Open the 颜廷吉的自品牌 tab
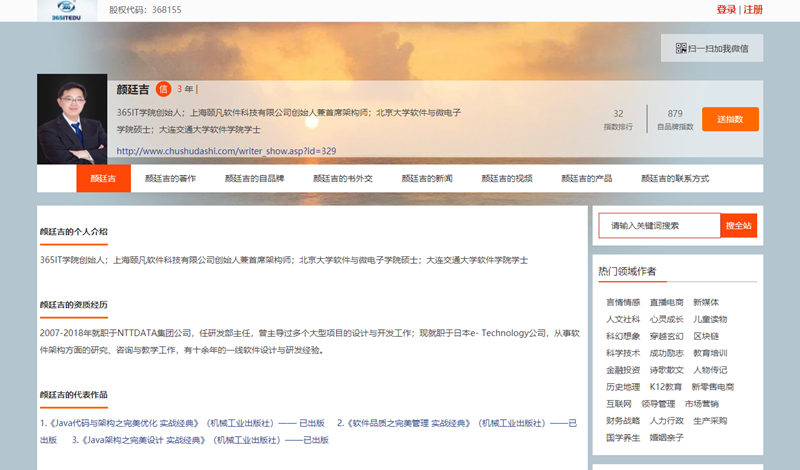The width and height of the screenshot is (800, 470). (254, 178)
